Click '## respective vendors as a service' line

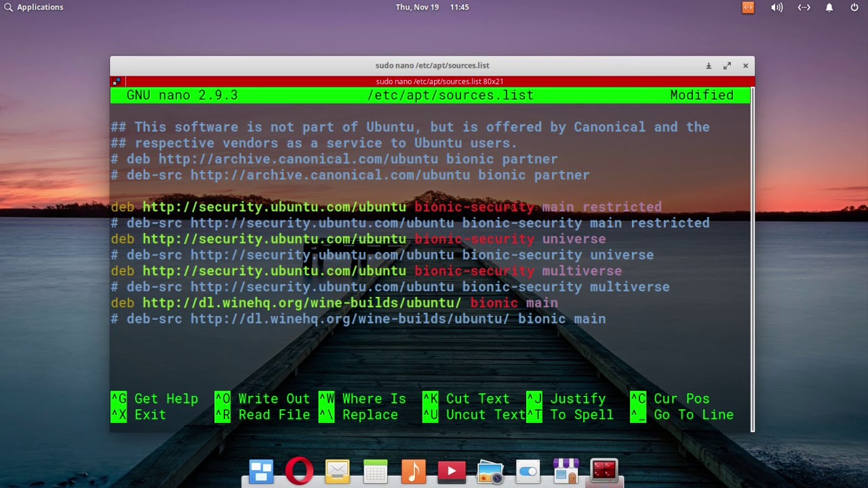click(314, 143)
